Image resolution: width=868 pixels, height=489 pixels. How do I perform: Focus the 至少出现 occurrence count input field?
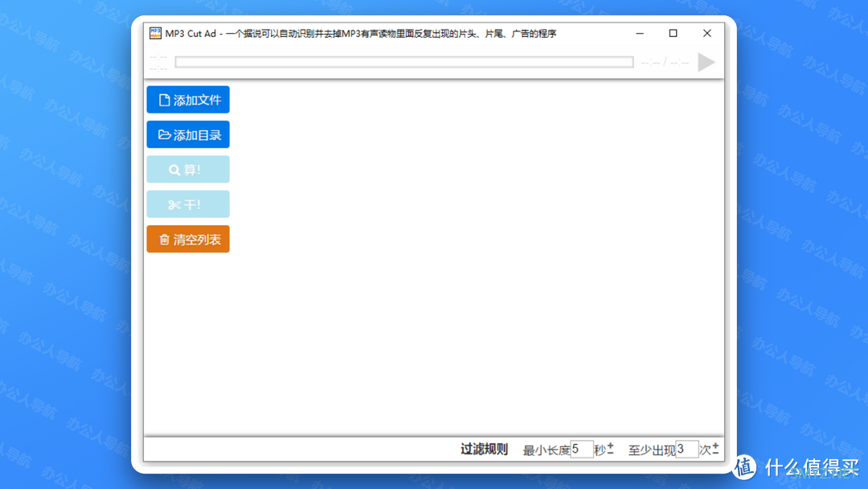pyautogui.click(x=687, y=449)
